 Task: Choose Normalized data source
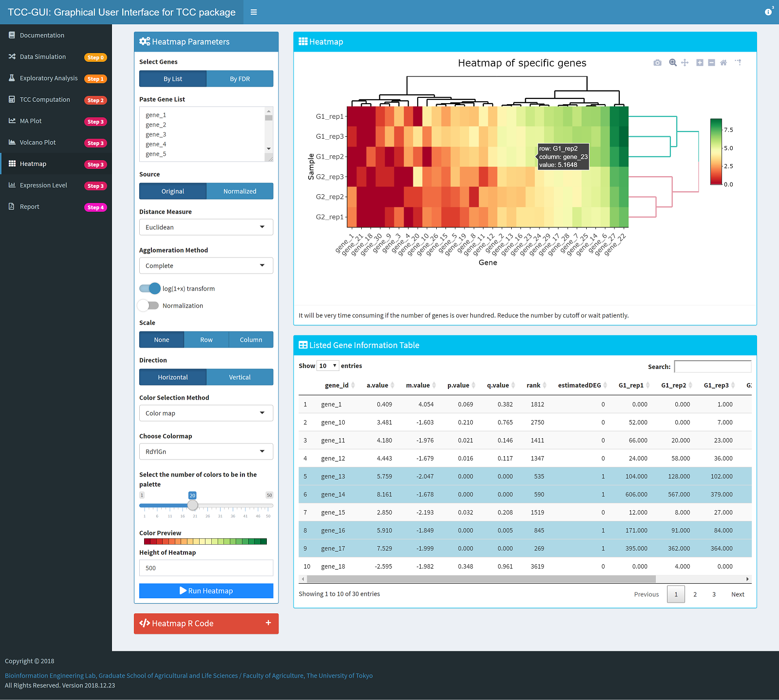[x=240, y=191]
